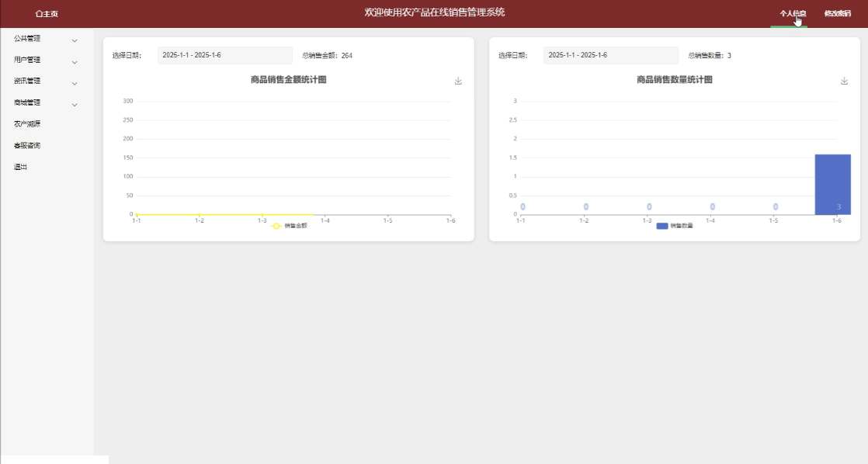Click the 商品销售数量统计图 chart title

674,80
